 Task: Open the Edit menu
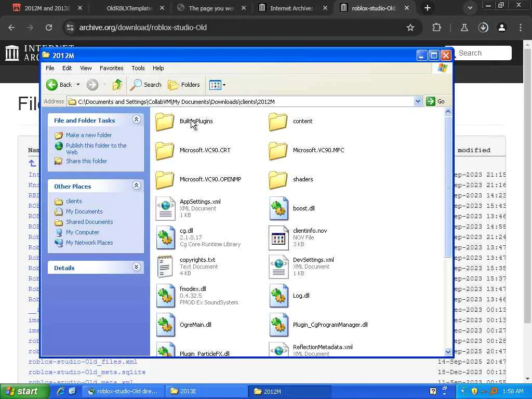point(67,68)
